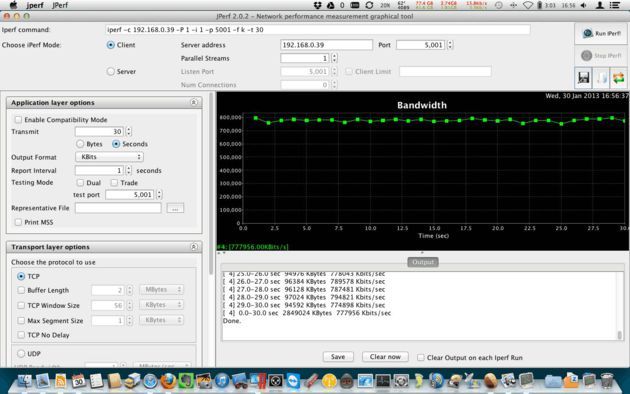This screenshot has height=394, width=630.
Task: Open Notification Center list icon
Action: click(x=615, y=5)
